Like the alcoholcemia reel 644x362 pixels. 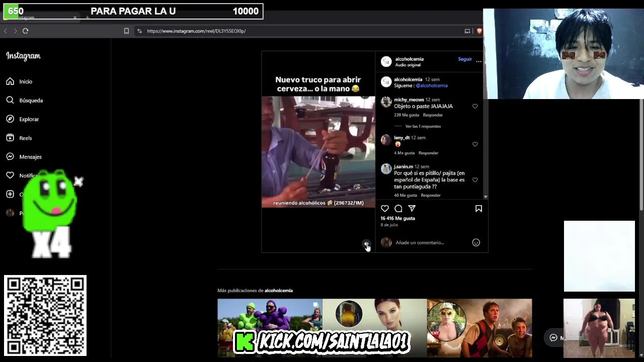tap(385, 208)
